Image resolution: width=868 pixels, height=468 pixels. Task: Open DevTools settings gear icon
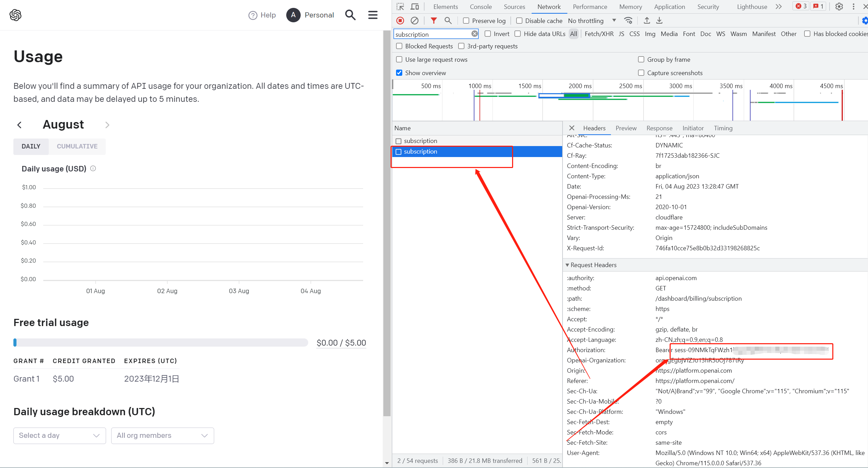click(839, 7)
